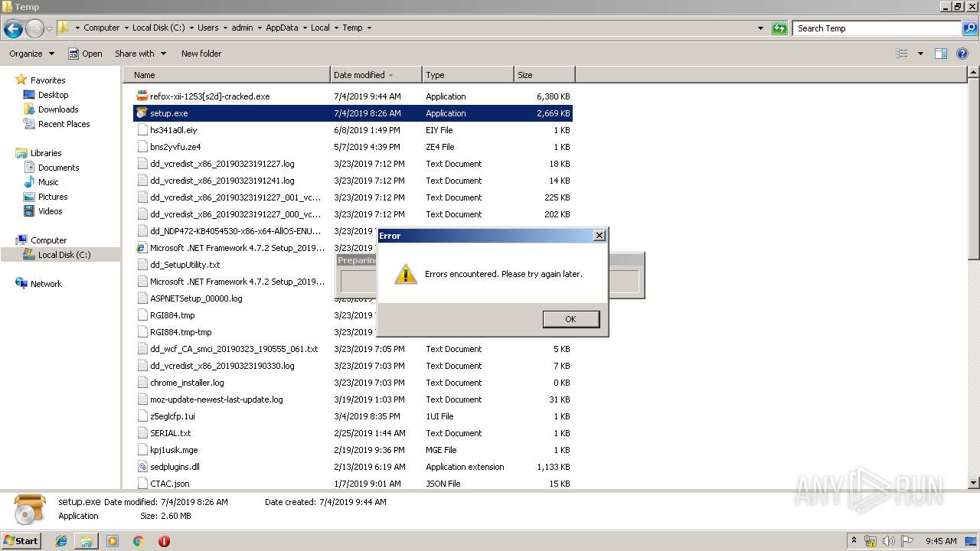The width and height of the screenshot is (980, 551).
Task: Sort by the Size column header
Action: tap(544, 75)
